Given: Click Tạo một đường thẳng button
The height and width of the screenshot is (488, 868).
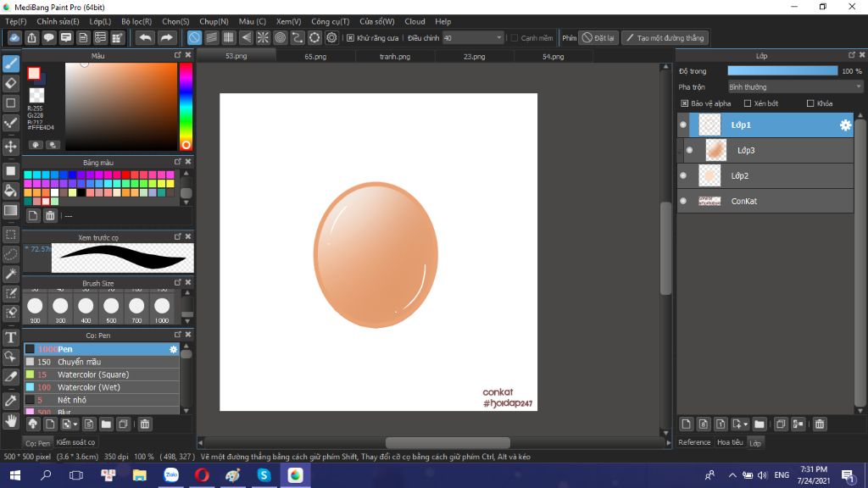Looking at the screenshot, I should click(665, 38).
